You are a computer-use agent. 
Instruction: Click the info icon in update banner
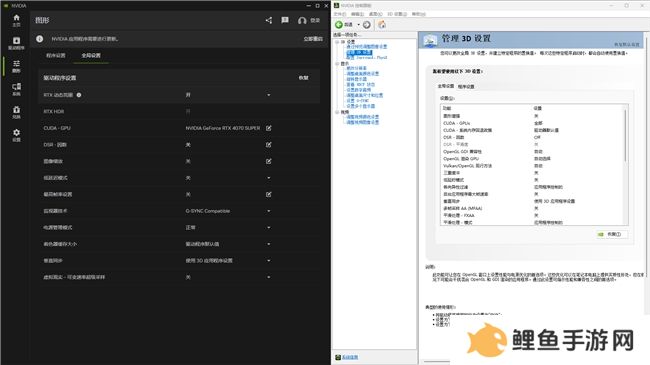[39, 39]
